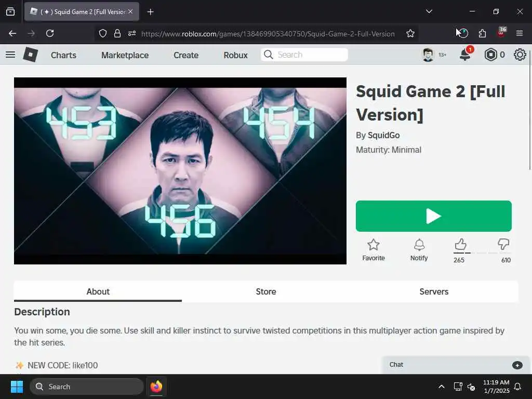
Task: Open Firefox tracking protection shield
Action: coord(103,33)
